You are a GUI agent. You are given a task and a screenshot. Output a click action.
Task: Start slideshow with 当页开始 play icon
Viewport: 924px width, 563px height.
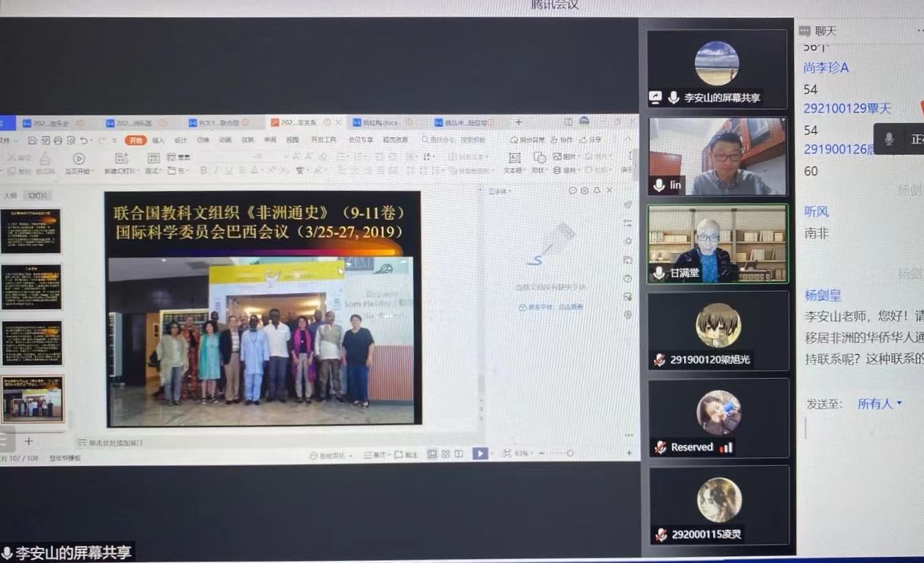pyautogui.click(x=78, y=159)
